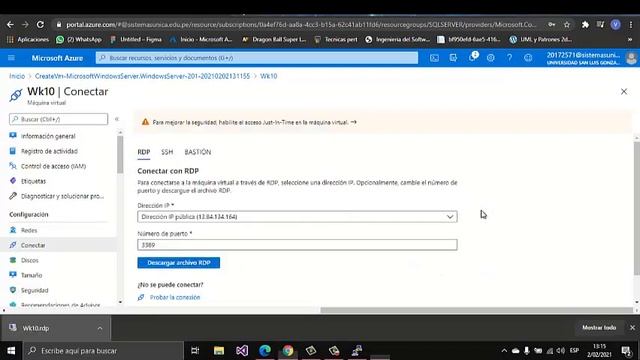This screenshot has width=640, height=360.
Task: Click the Número de puerto field
Action: click(297, 245)
